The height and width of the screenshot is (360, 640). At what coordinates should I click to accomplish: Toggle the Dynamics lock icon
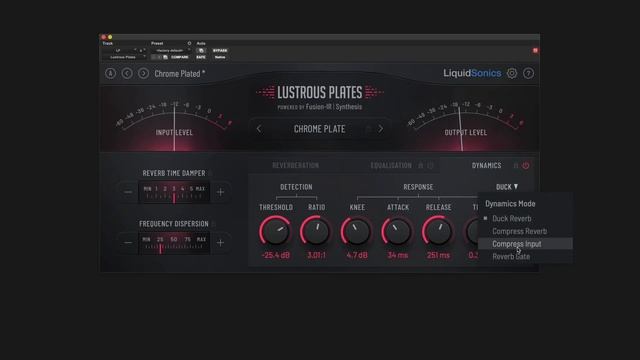click(x=516, y=165)
